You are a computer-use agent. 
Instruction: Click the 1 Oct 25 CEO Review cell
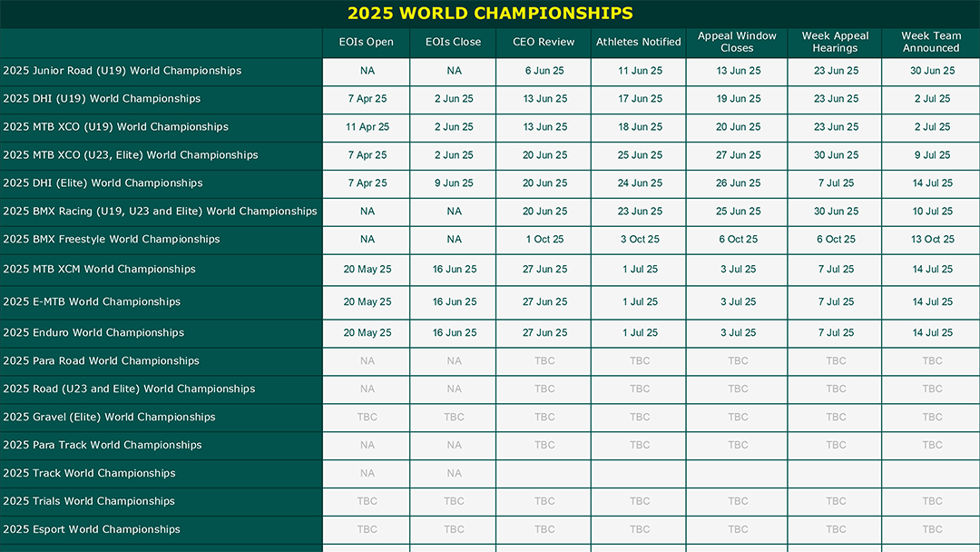(544, 240)
